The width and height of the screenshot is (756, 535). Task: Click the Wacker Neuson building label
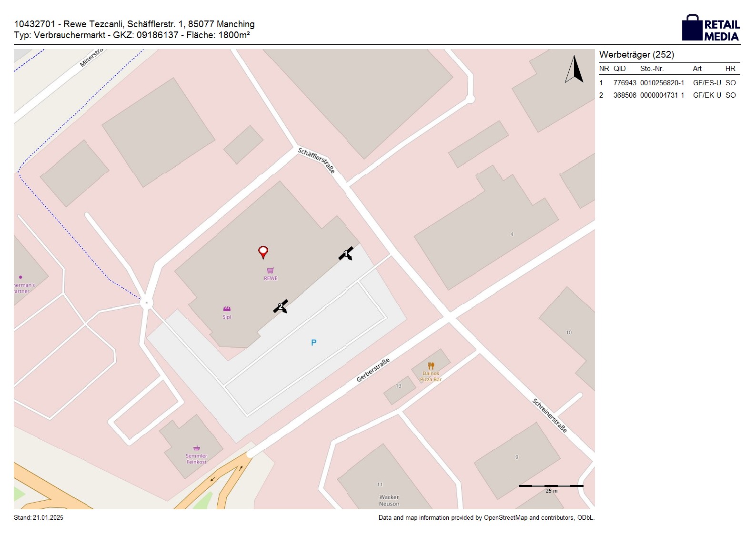pos(389,500)
